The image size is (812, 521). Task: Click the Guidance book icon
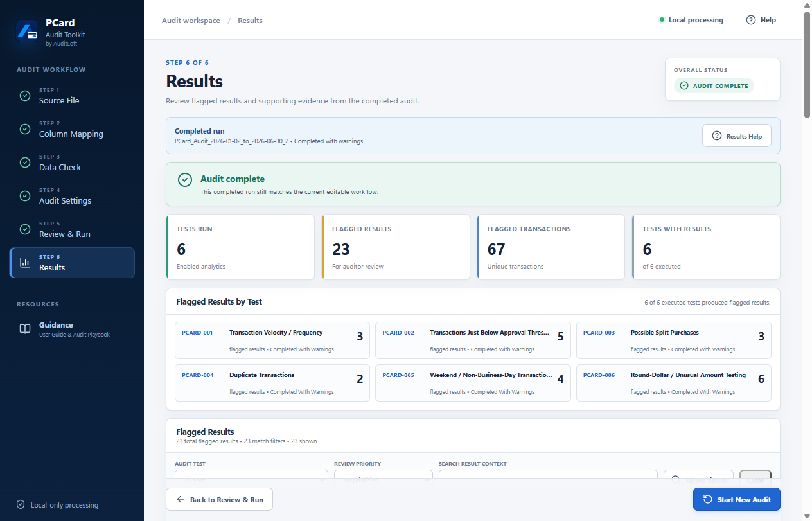pyautogui.click(x=25, y=329)
